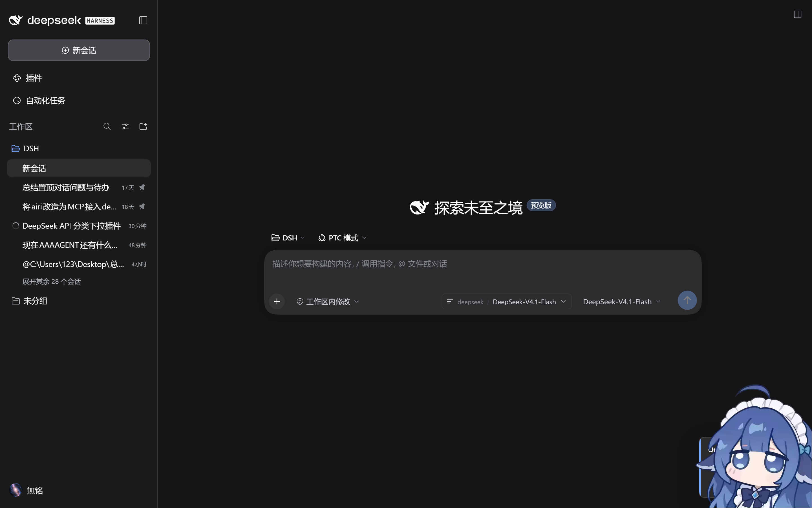Viewport: 812px width, 508px height.
Task: Click the 探索未至之境 heading
Action: tap(478, 208)
